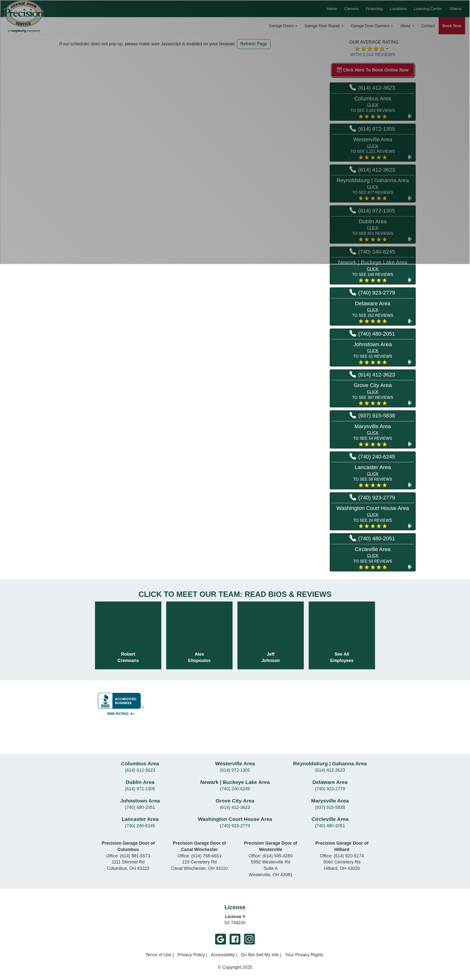Expand the Garage Door Openers dropdown
The width and height of the screenshot is (470, 980).
pos(372,26)
